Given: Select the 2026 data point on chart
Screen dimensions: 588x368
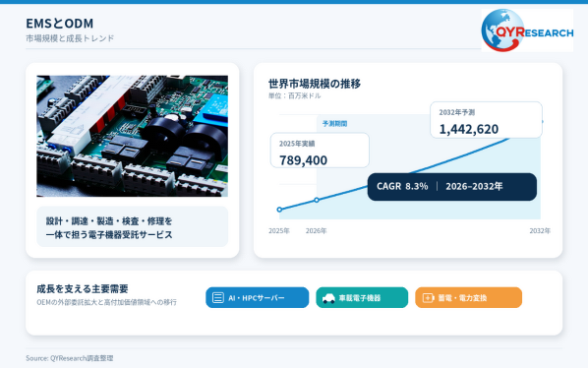Looking at the screenshot, I should pos(317,200).
